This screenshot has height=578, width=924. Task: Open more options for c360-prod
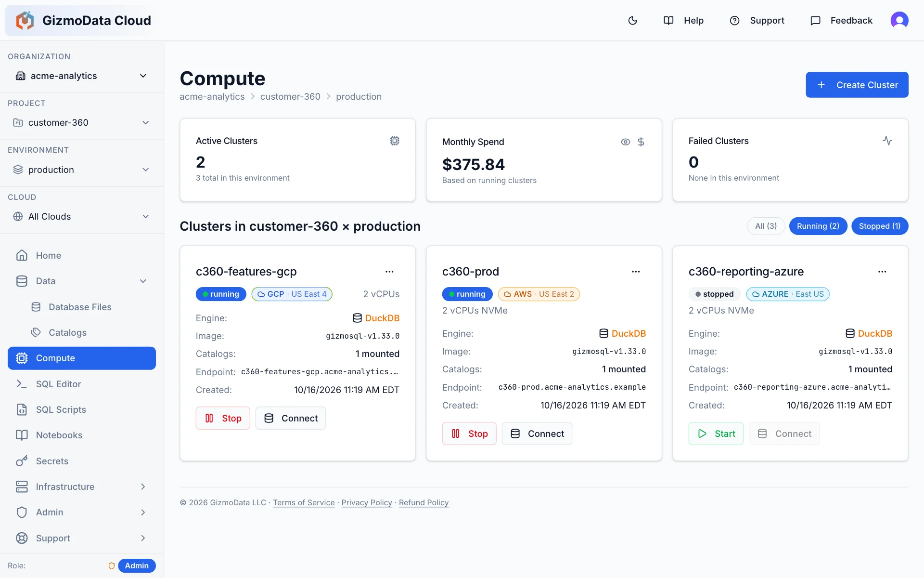click(636, 272)
